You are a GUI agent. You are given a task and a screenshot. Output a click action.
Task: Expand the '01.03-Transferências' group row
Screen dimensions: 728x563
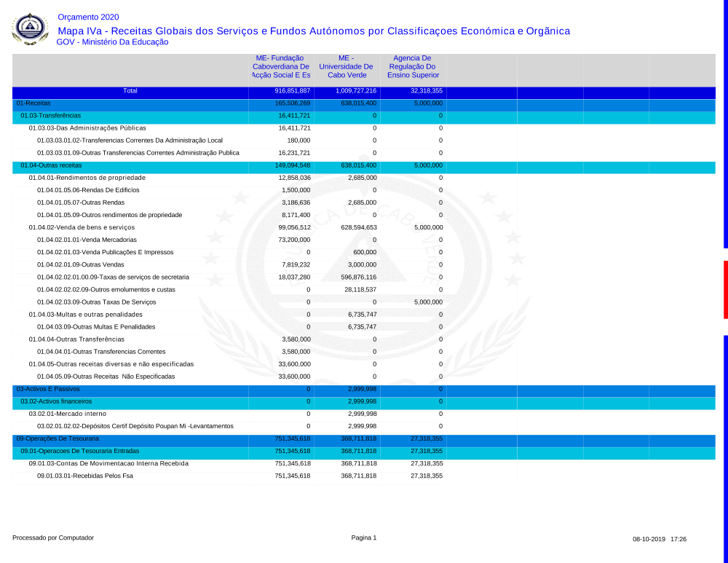point(50,116)
